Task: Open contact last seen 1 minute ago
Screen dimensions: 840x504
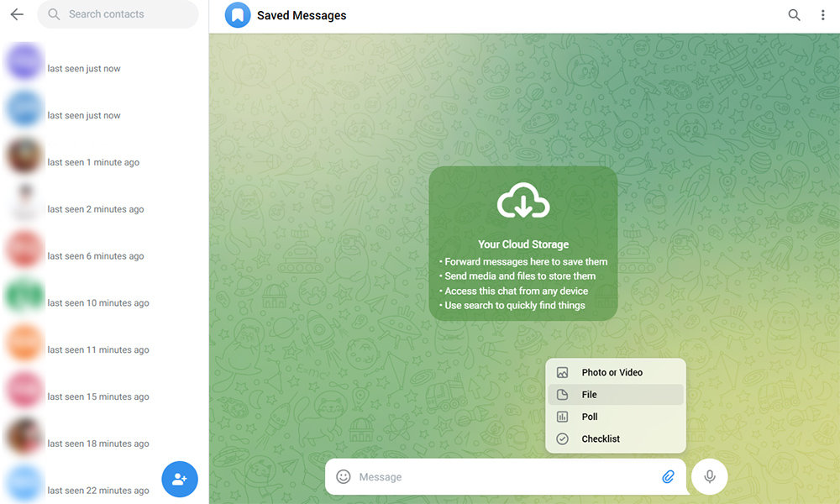Action: [92, 162]
